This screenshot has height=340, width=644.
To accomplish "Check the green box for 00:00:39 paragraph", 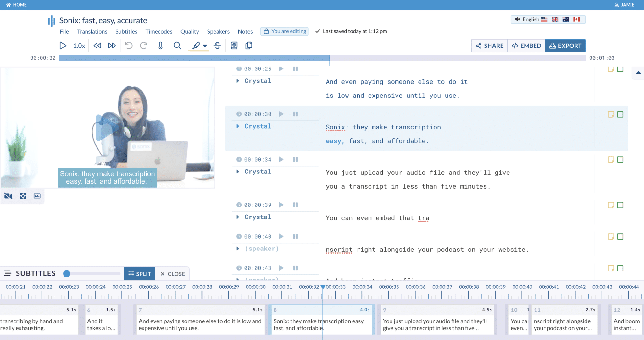I will [620, 205].
